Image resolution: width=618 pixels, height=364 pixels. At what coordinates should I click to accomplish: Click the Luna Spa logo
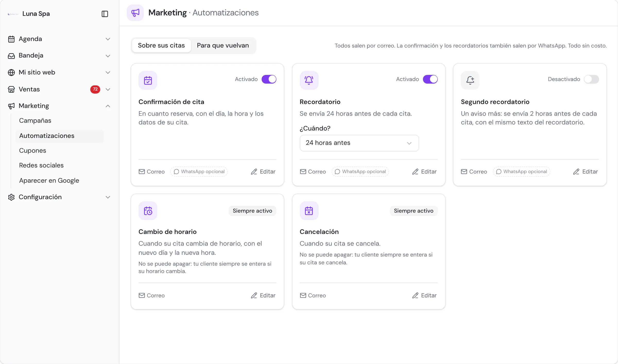pyautogui.click(x=13, y=14)
